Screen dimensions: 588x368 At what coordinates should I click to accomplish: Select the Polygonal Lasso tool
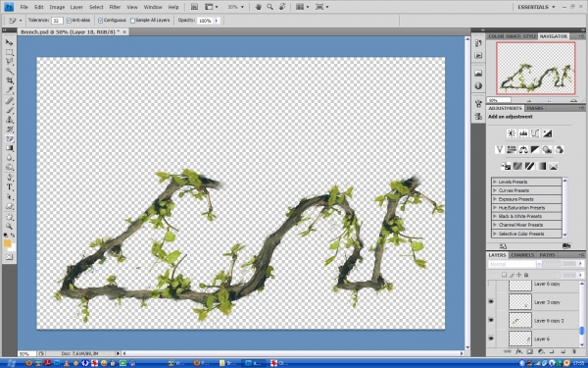point(10,62)
